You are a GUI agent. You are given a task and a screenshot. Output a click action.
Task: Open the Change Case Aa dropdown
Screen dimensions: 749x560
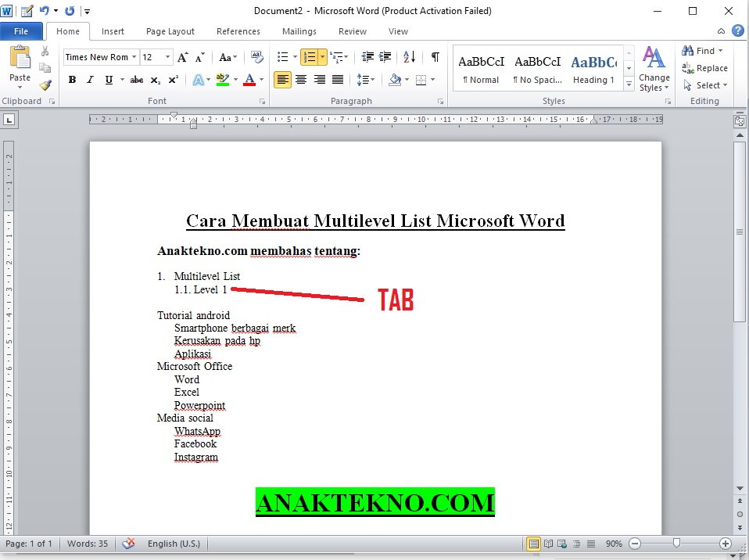pyautogui.click(x=228, y=57)
